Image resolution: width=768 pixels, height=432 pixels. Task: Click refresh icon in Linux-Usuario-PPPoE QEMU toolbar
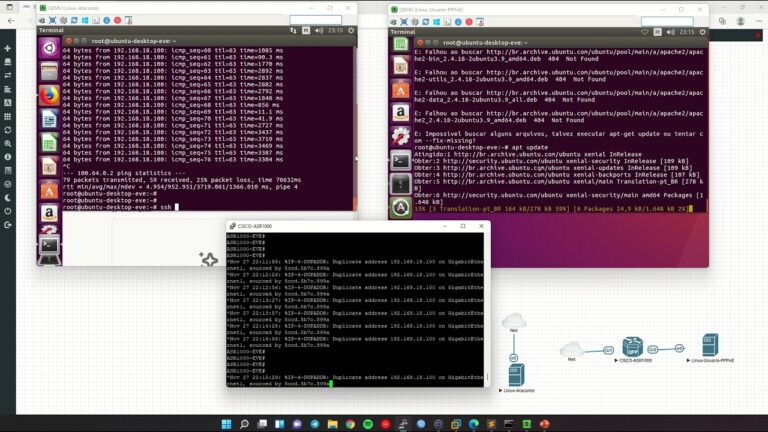click(426, 22)
